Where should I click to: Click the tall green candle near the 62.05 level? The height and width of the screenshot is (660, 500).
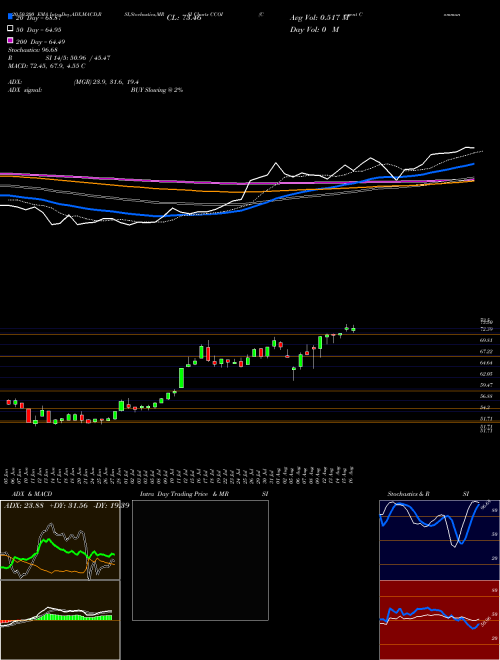(x=181, y=378)
